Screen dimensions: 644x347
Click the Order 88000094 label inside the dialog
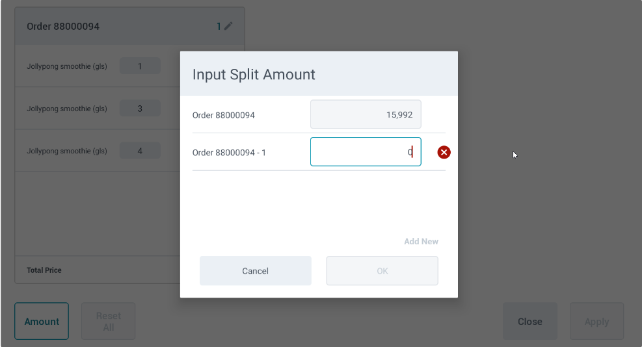(x=224, y=115)
